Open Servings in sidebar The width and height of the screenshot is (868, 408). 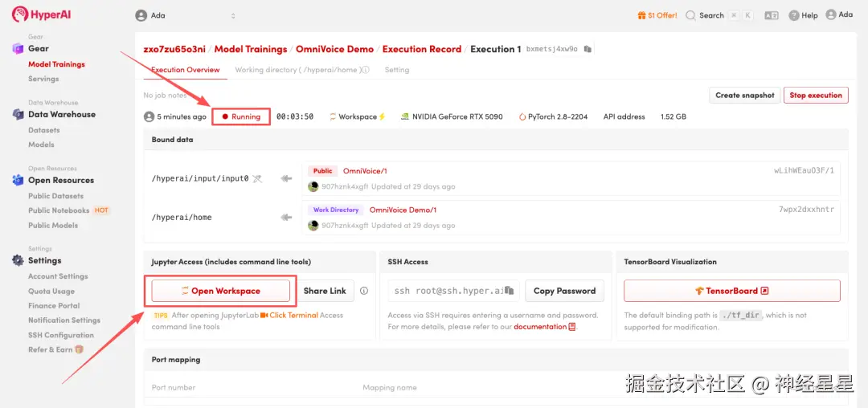coord(43,79)
